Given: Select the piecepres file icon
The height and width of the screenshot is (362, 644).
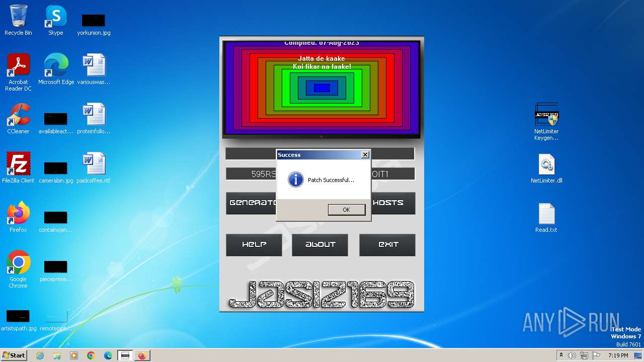Looking at the screenshot, I should coord(56,271).
